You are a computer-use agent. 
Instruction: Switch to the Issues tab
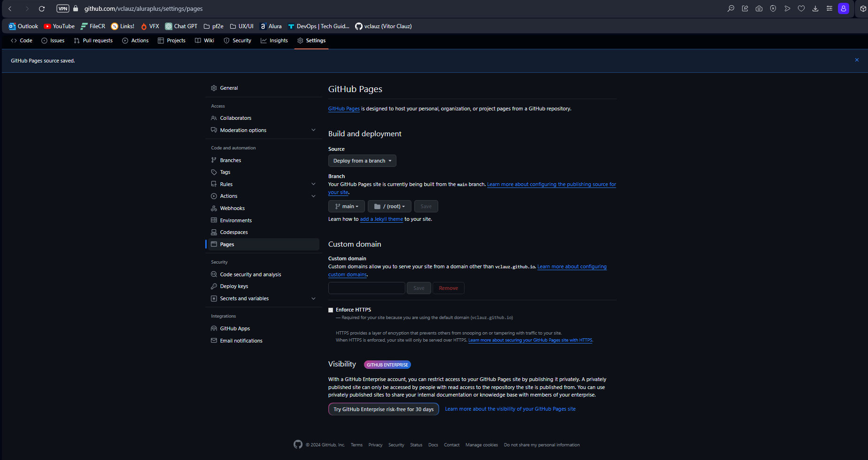point(53,40)
